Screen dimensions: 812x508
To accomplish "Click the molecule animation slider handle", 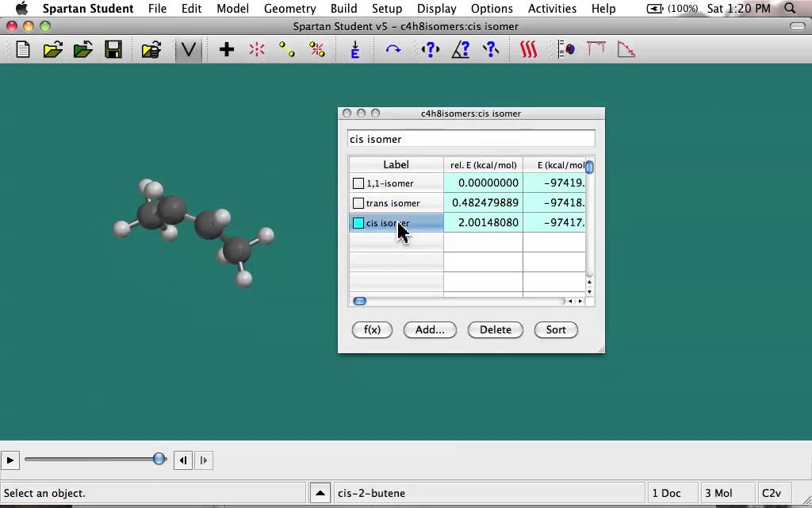I will coord(159,459).
